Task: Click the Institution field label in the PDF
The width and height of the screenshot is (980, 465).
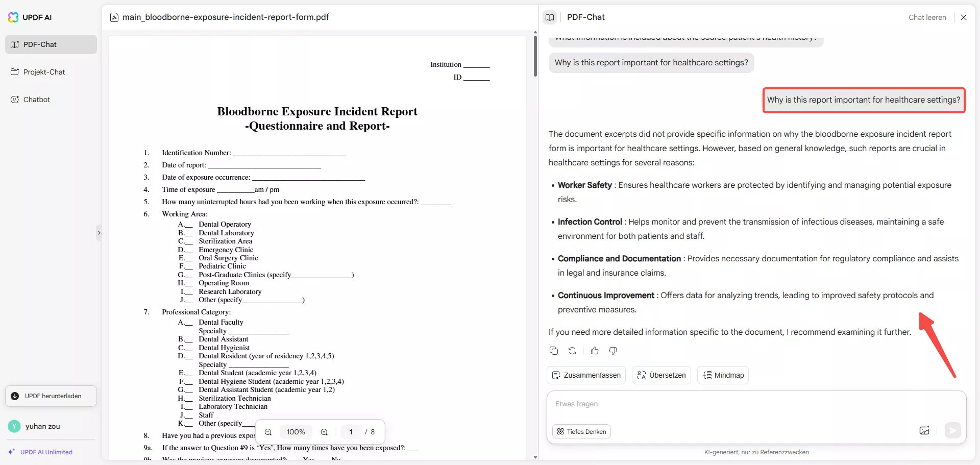Action: coord(446,65)
